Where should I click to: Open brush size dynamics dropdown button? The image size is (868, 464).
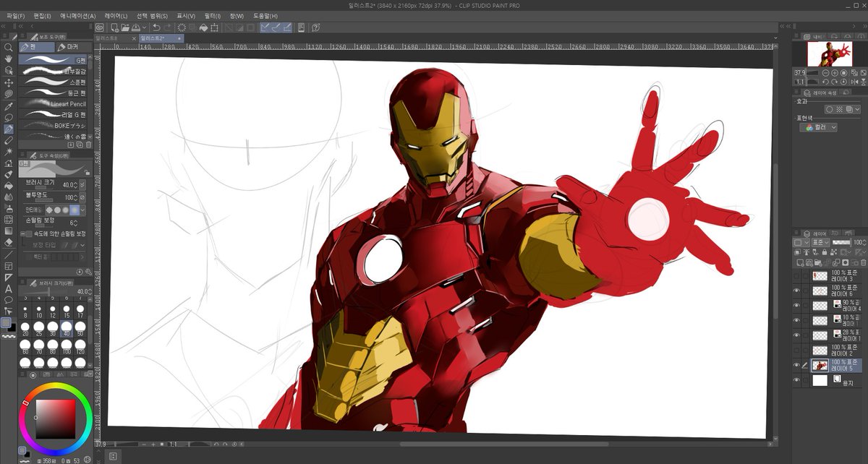[82, 184]
